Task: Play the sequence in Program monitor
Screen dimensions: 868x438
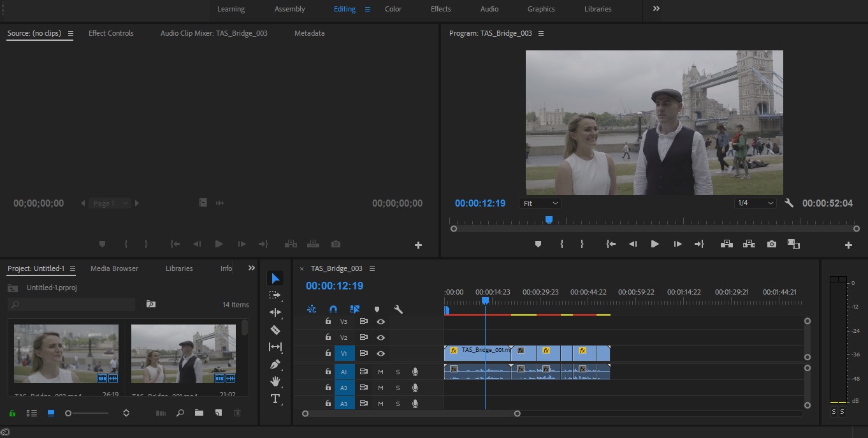Action: [655, 244]
